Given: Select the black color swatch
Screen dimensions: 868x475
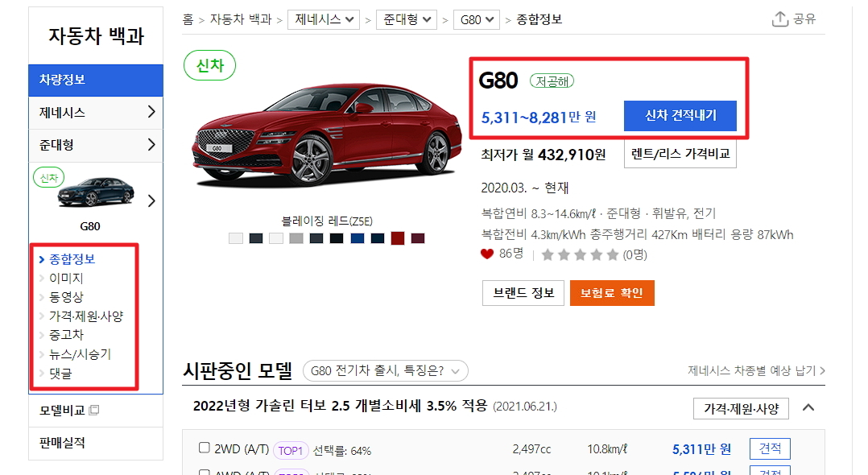Looking at the screenshot, I should click(x=337, y=238).
